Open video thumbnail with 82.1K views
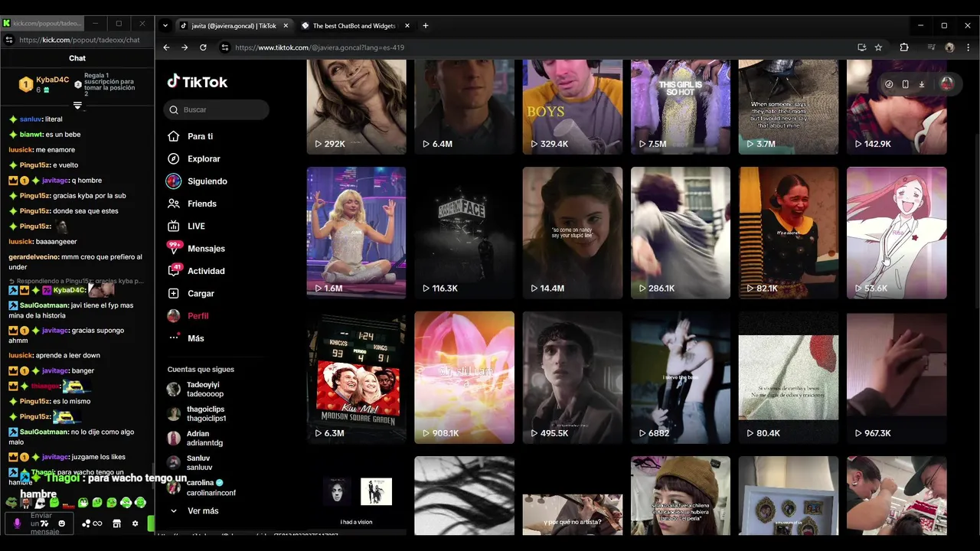Viewport: 980px width, 551px height. click(788, 232)
